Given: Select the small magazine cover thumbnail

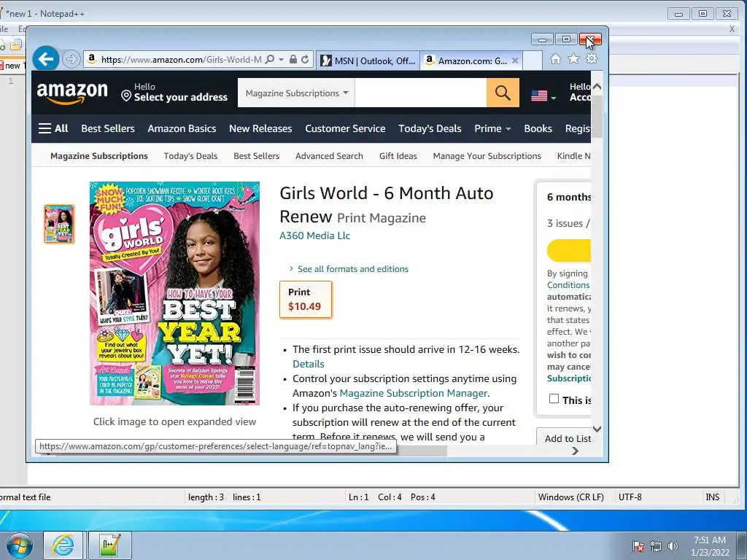Looking at the screenshot, I should tap(59, 224).
